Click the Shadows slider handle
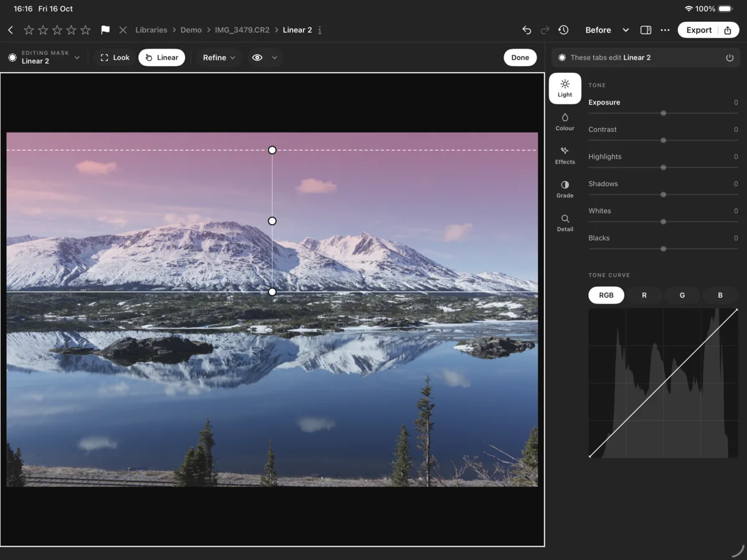Screen dimensions: 747x560 coord(664,195)
